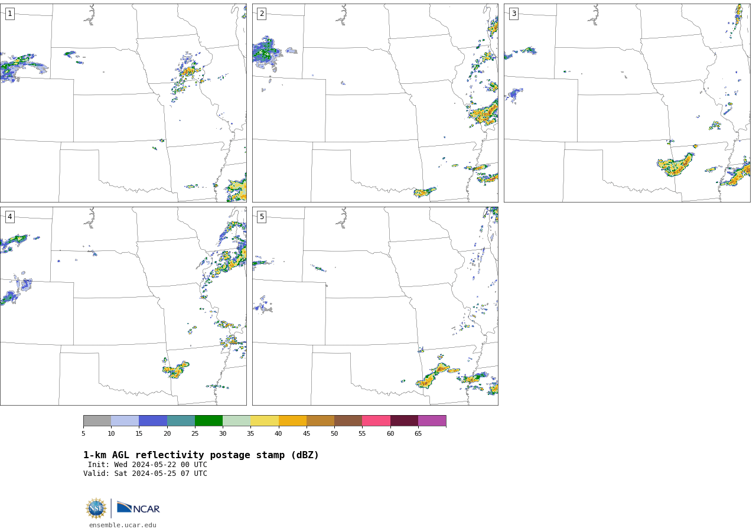Click the tan 45-50 dBZ swatch

320,421
